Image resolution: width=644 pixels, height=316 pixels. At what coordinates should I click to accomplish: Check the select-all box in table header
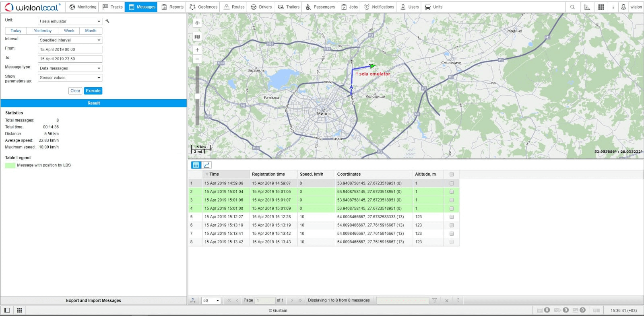(452, 174)
